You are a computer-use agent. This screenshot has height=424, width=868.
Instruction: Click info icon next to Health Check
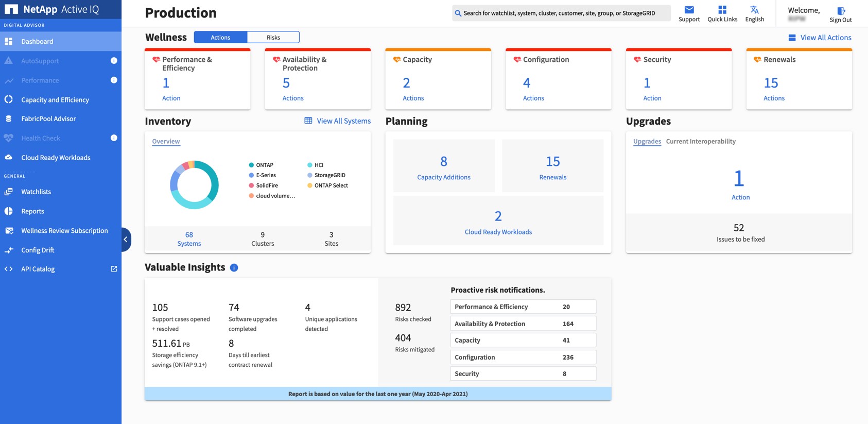114,138
